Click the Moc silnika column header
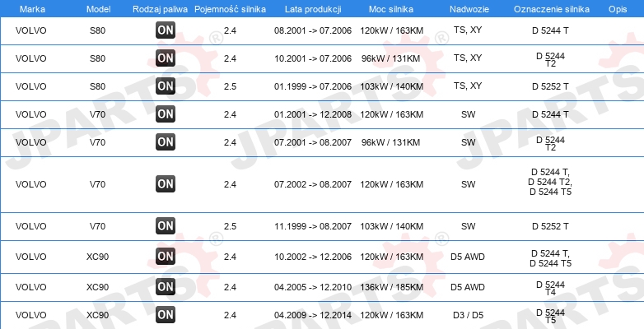Image resolution: width=644 pixels, height=329 pixels. (391, 9)
